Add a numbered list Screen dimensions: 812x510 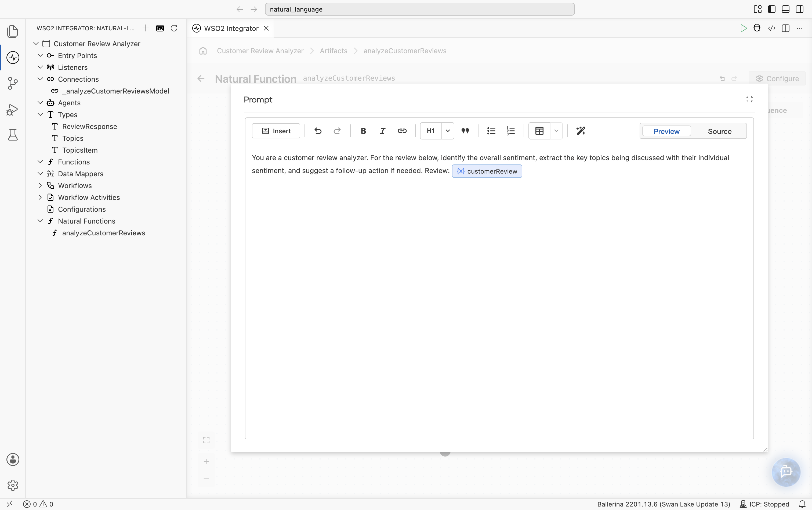click(x=510, y=131)
